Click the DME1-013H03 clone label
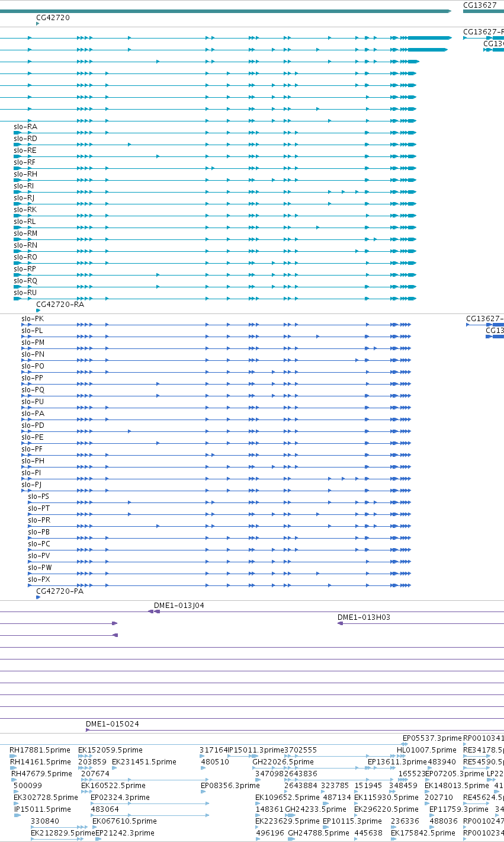 (x=364, y=617)
